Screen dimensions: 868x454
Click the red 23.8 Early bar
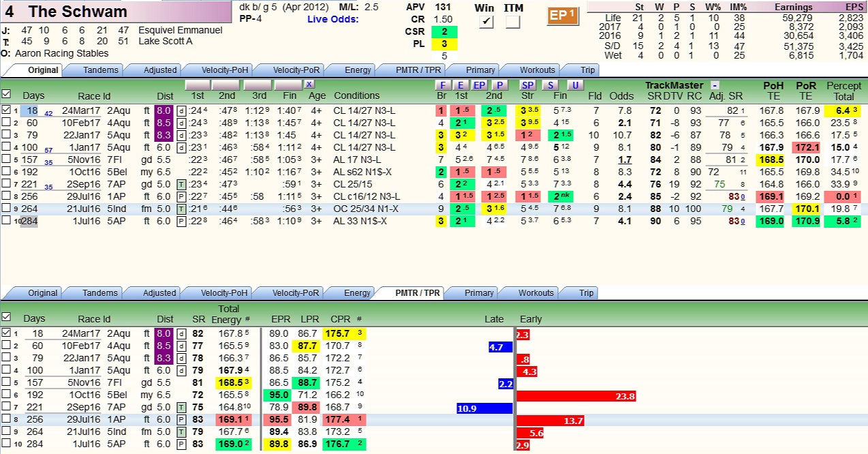click(x=578, y=395)
